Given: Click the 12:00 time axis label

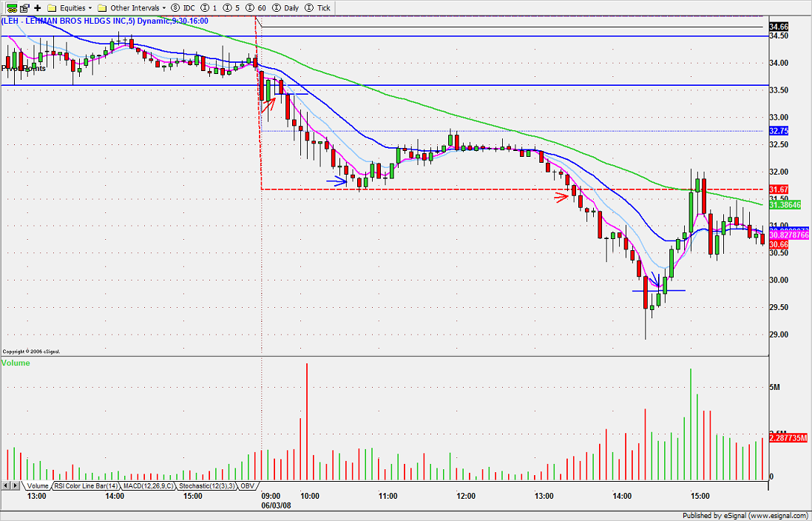Looking at the screenshot, I should 466,496.
